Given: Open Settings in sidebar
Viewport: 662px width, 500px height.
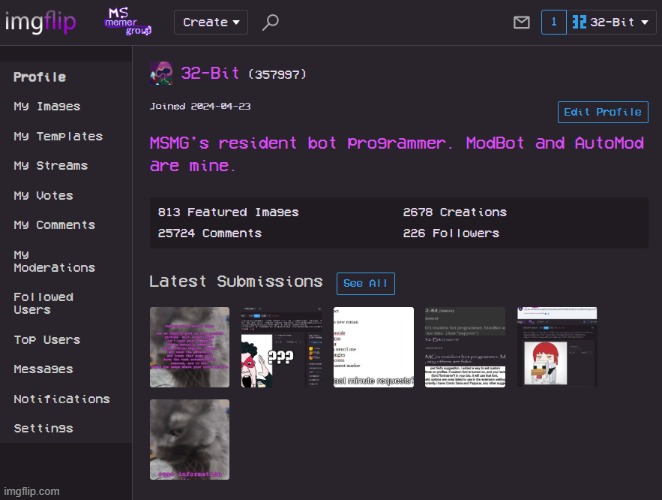Looking at the screenshot, I should point(43,429).
